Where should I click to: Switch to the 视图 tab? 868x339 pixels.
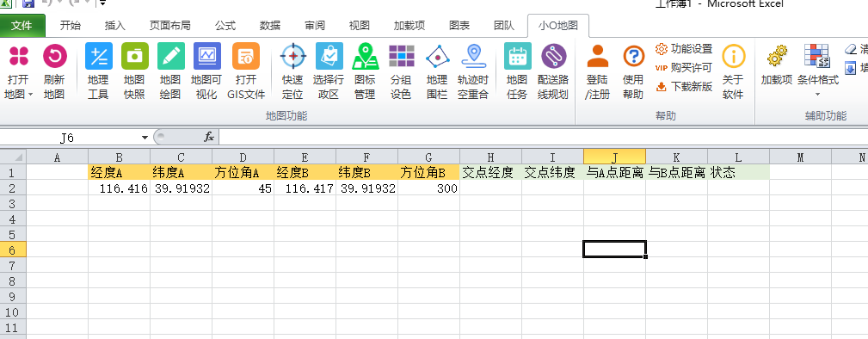pyautogui.click(x=360, y=26)
